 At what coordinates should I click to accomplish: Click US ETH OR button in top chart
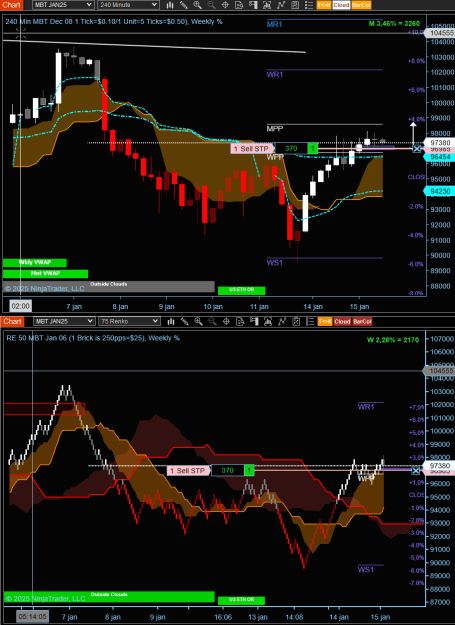pyautogui.click(x=241, y=290)
